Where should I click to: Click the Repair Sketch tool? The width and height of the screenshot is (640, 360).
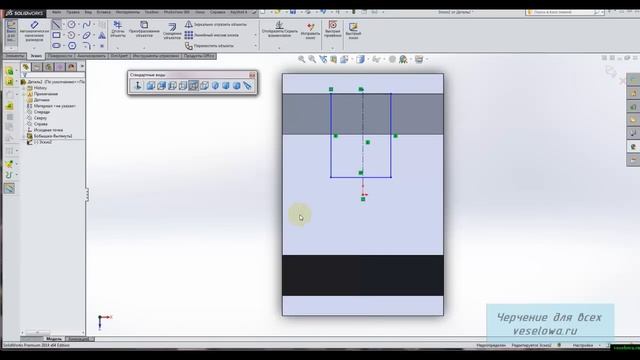pyautogui.click(x=310, y=31)
